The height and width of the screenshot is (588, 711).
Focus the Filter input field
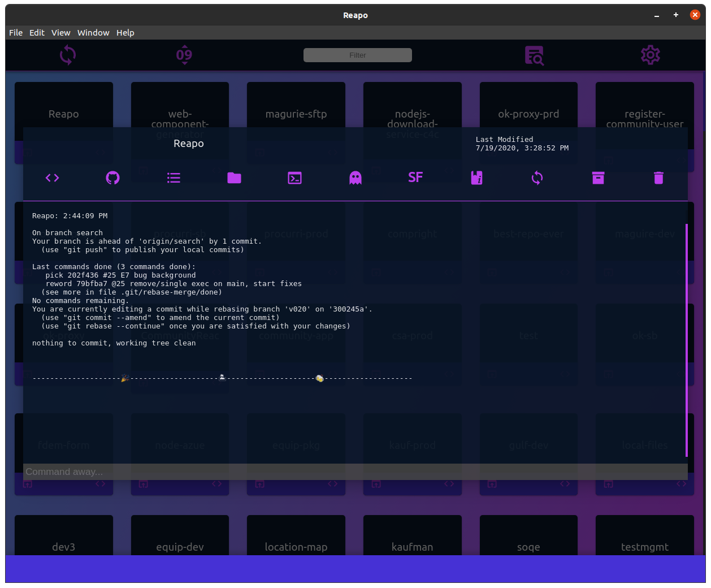pos(358,55)
